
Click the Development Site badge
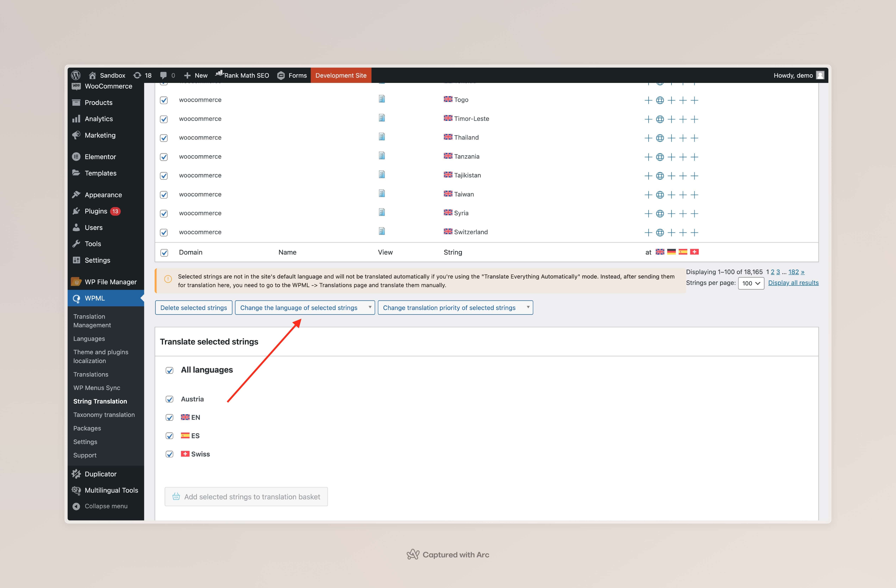(341, 75)
